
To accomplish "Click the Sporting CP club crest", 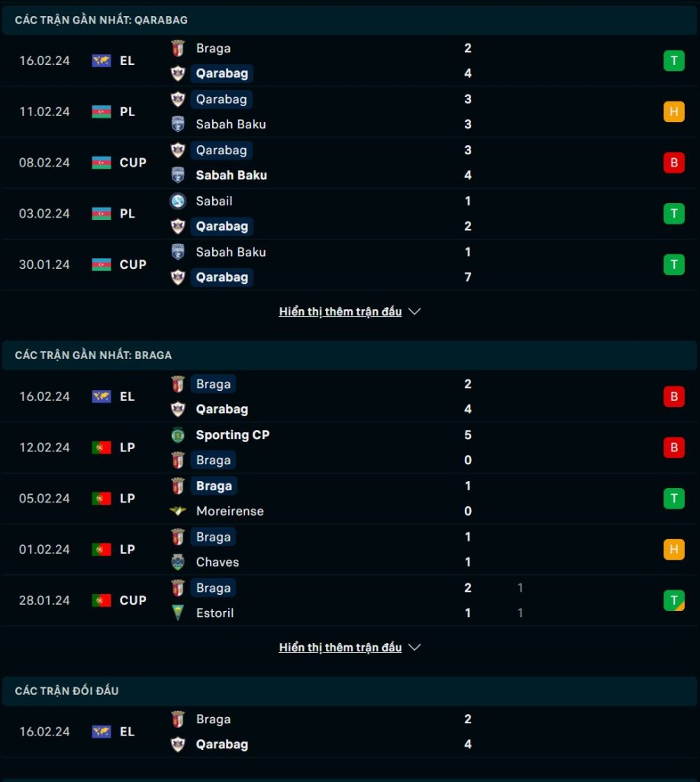I will tap(178, 435).
